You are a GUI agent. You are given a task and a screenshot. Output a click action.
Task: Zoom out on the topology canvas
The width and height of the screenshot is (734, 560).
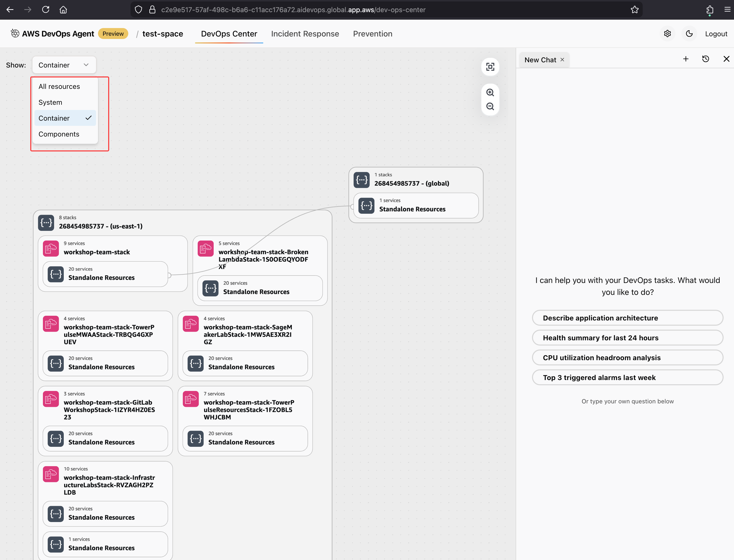(490, 106)
